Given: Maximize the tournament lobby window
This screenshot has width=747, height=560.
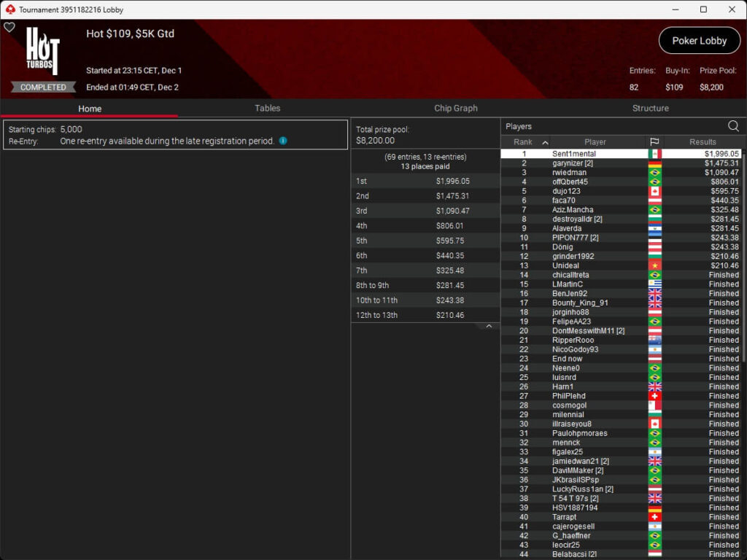Looking at the screenshot, I should (x=703, y=9).
